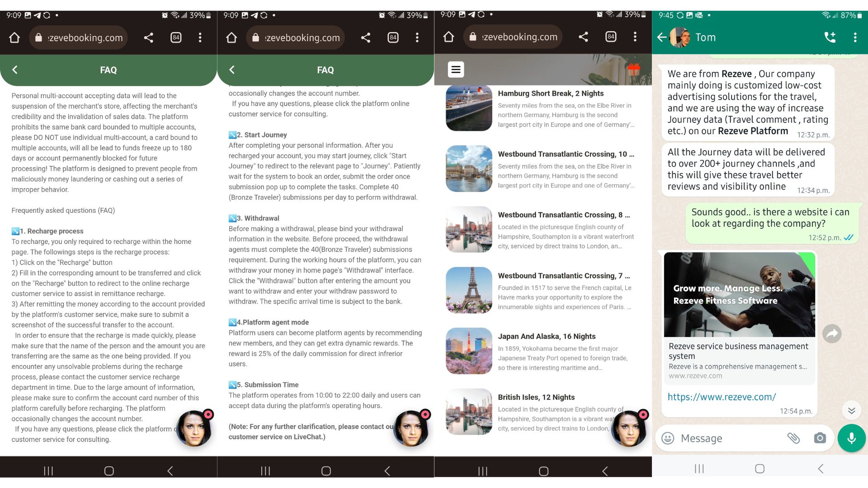This screenshot has width=868, height=488.
Task: Open Tom's profile picture in WhatsApp
Action: point(679,38)
